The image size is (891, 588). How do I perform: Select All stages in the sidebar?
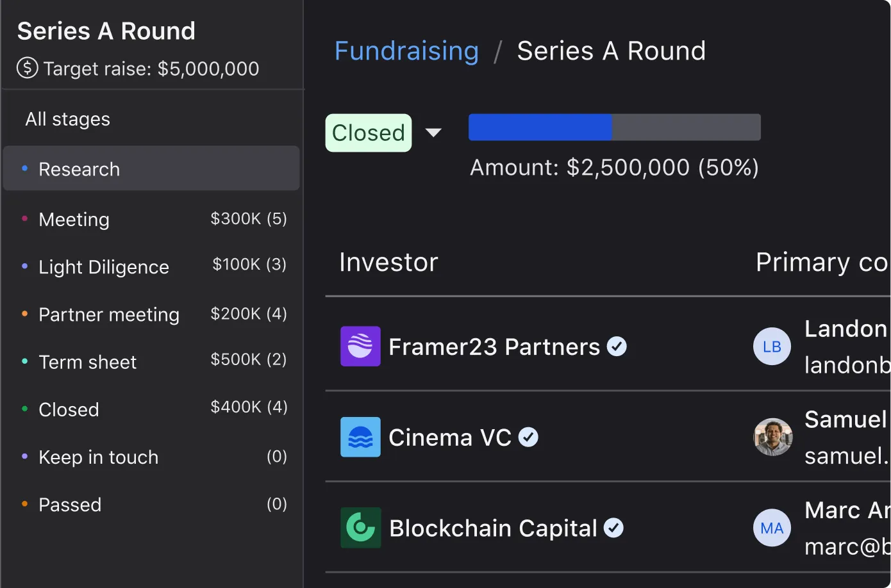tap(68, 119)
